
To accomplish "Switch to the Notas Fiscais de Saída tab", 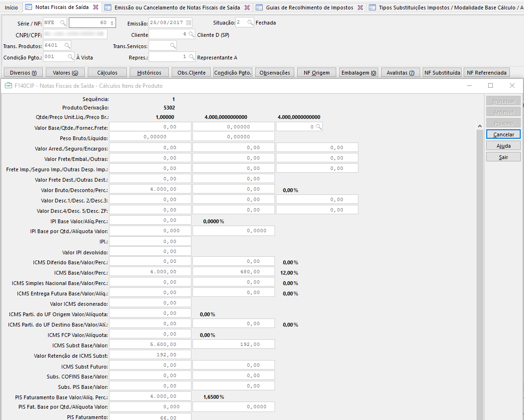I will 62,7.
